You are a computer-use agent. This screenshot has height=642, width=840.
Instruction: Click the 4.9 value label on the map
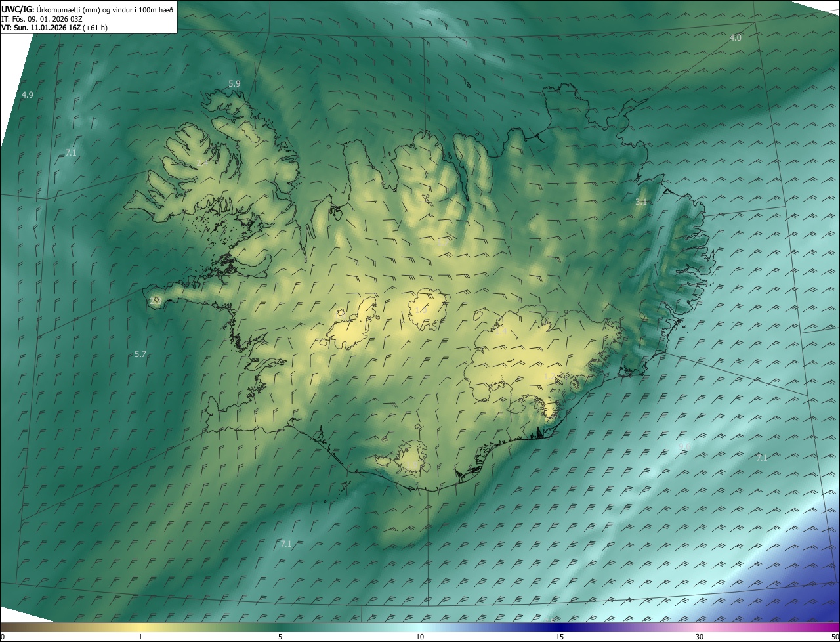(27, 95)
